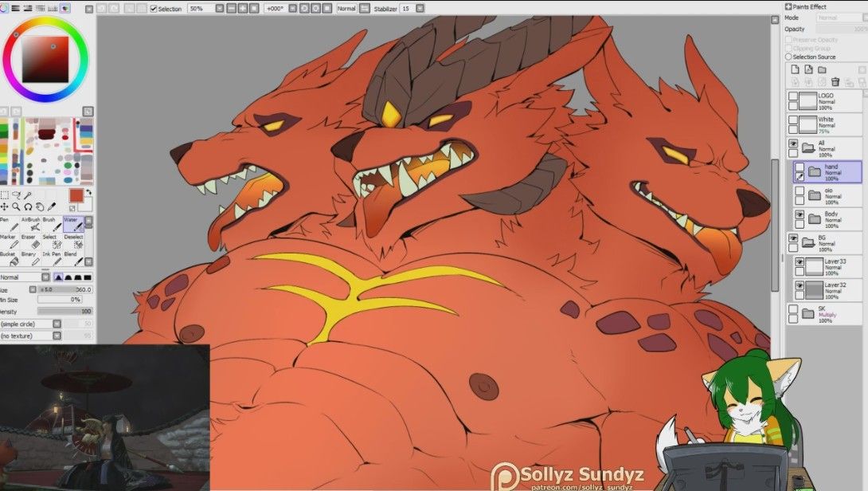This screenshot has width=868, height=491.
Task: Pick a shade in the saturation square
Action: tap(45, 60)
